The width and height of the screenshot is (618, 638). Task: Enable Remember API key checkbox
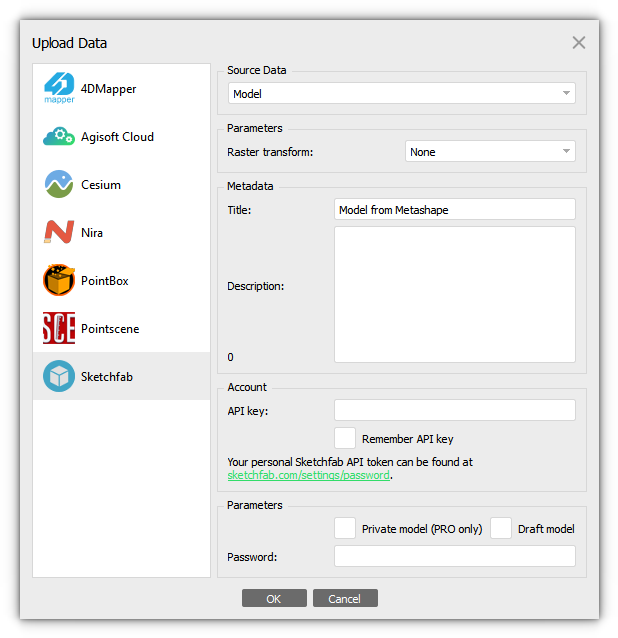pos(345,438)
